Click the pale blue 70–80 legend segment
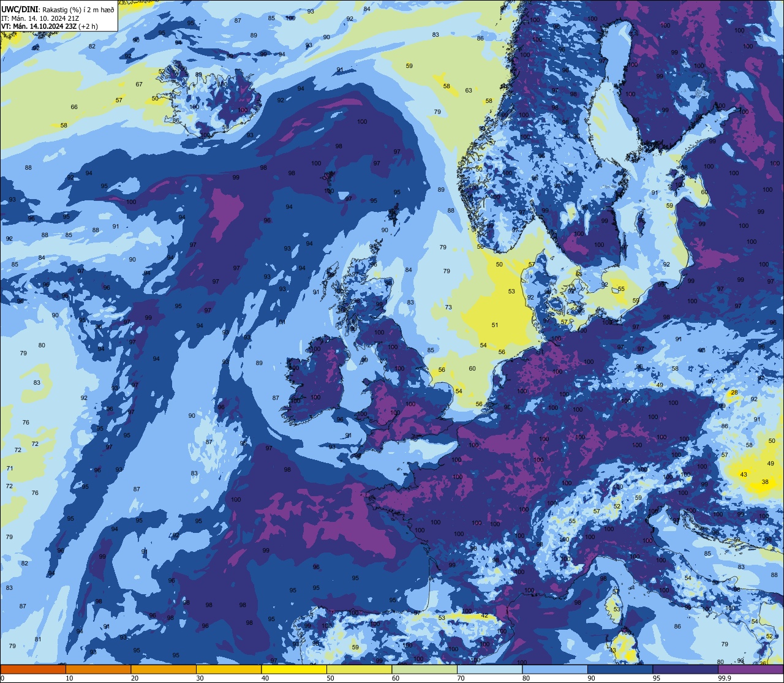This screenshot has width=784, height=683. click(x=489, y=669)
